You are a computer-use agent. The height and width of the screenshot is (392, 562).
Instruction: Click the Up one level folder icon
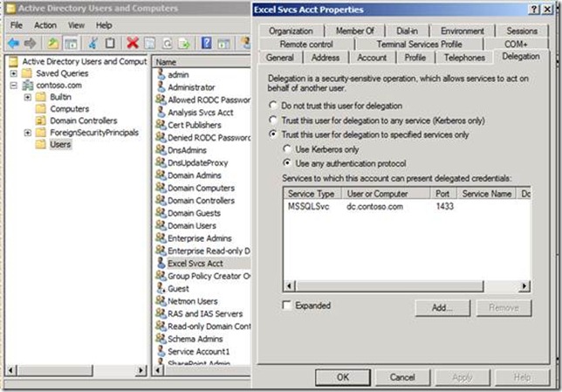pos(52,42)
